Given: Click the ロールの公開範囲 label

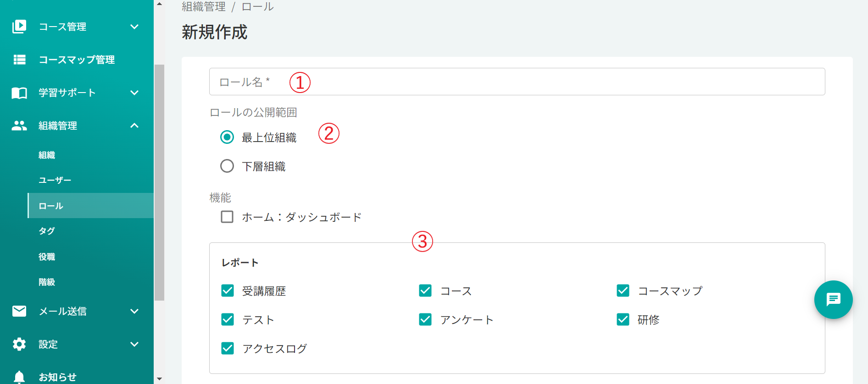Looking at the screenshot, I should click(x=253, y=112).
